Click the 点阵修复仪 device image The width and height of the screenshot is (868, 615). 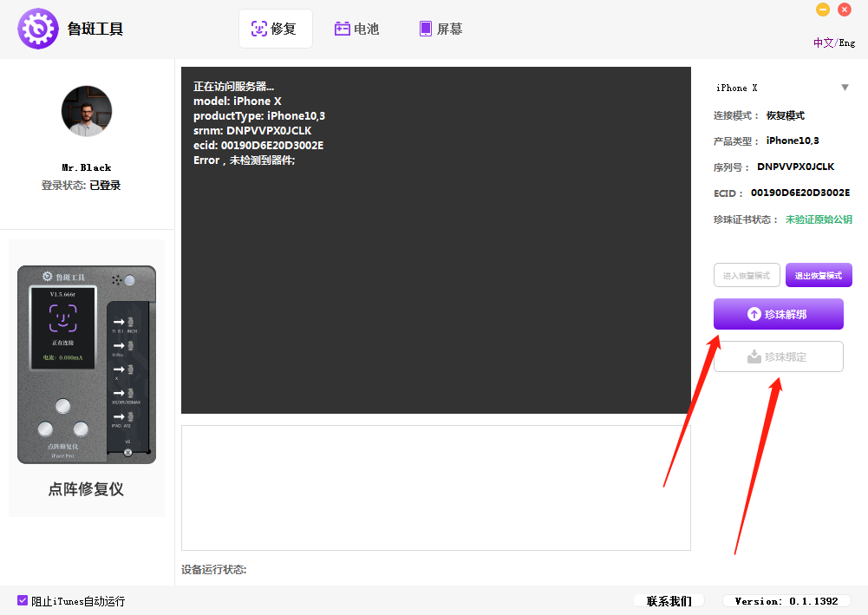(x=87, y=364)
